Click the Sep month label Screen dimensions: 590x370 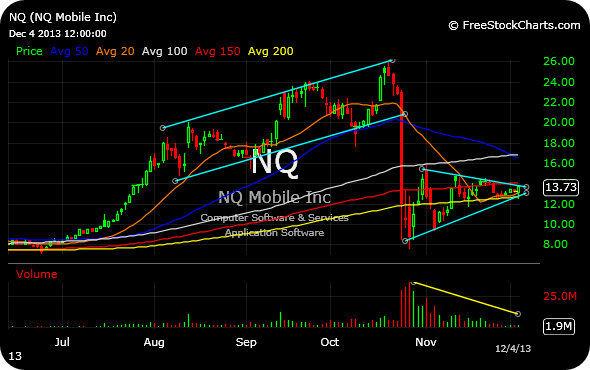(x=246, y=343)
